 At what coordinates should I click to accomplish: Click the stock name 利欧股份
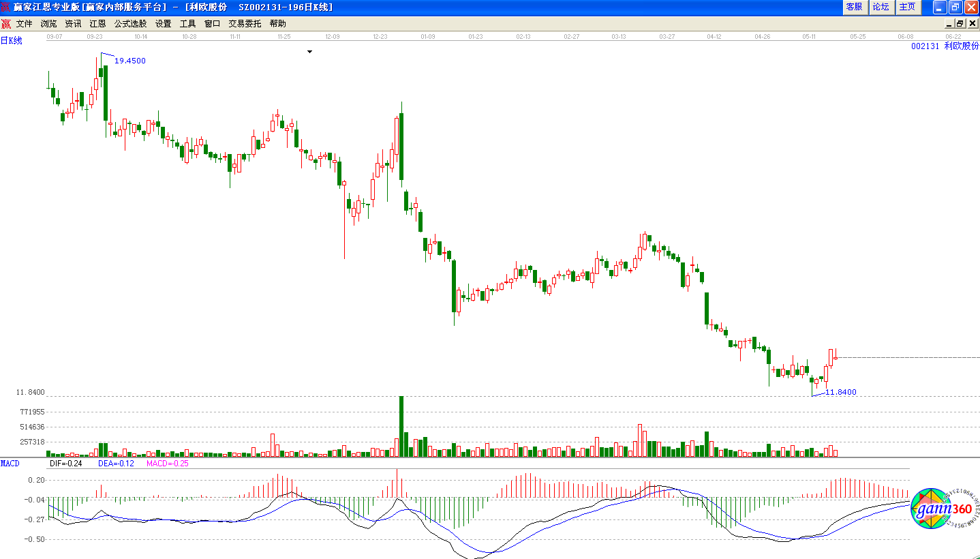point(962,46)
